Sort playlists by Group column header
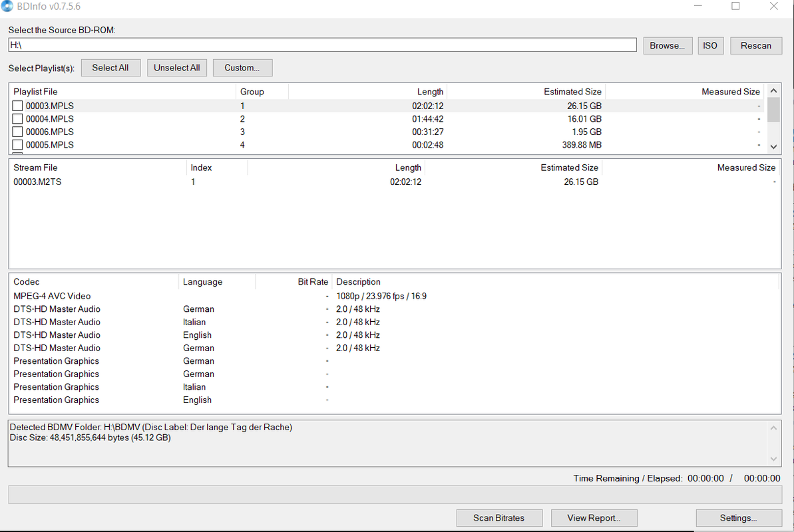Viewport: 794px width, 532px height. (262, 92)
